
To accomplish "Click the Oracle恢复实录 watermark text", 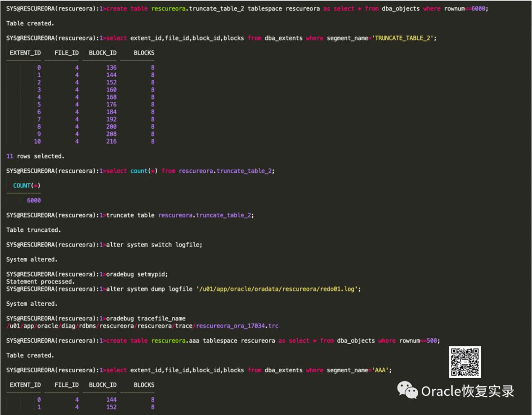I will (x=467, y=391).
